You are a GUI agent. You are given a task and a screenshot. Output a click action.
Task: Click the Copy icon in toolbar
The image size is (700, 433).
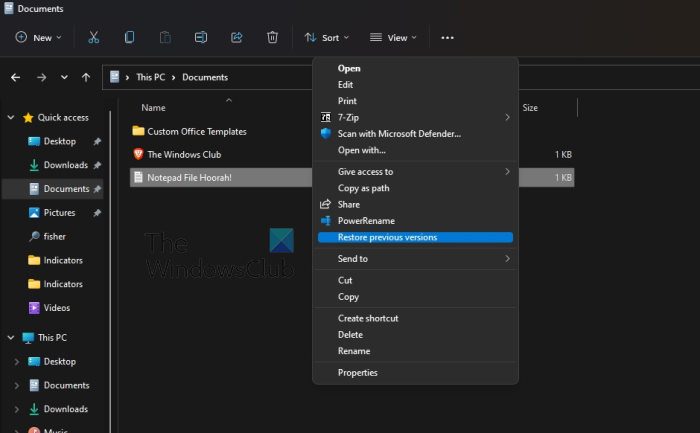click(129, 38)
